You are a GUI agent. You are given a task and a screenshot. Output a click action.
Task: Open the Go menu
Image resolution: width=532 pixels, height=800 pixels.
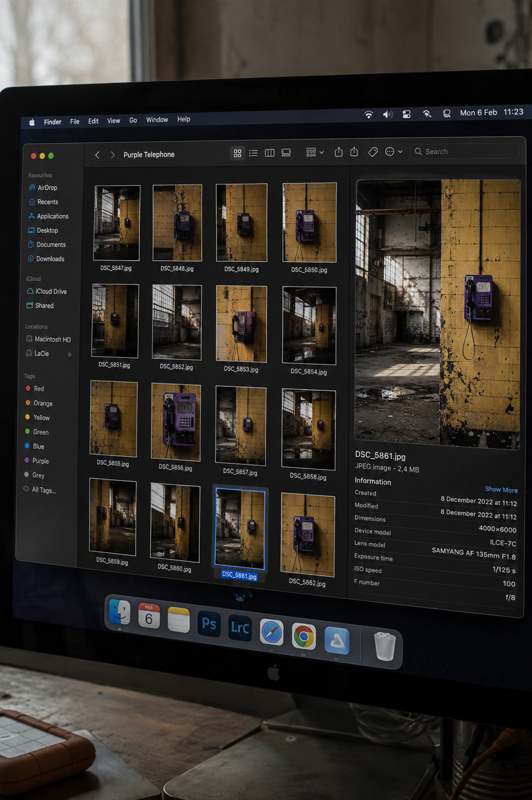133,120
